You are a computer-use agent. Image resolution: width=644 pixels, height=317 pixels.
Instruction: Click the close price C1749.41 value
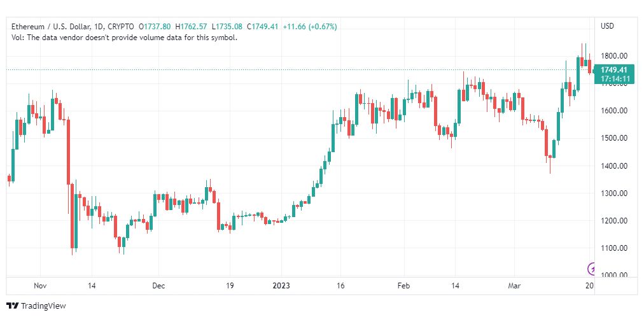(262, 27)
